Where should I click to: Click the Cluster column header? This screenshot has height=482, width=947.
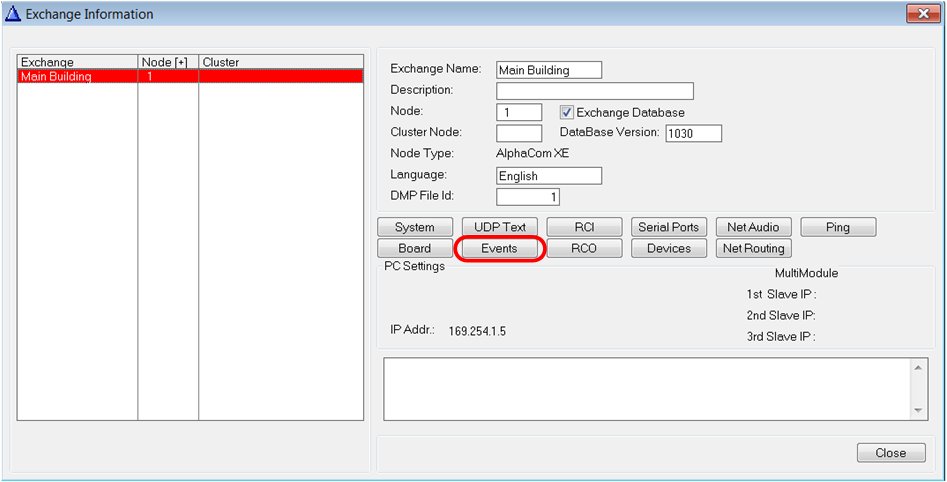(281, 62)
